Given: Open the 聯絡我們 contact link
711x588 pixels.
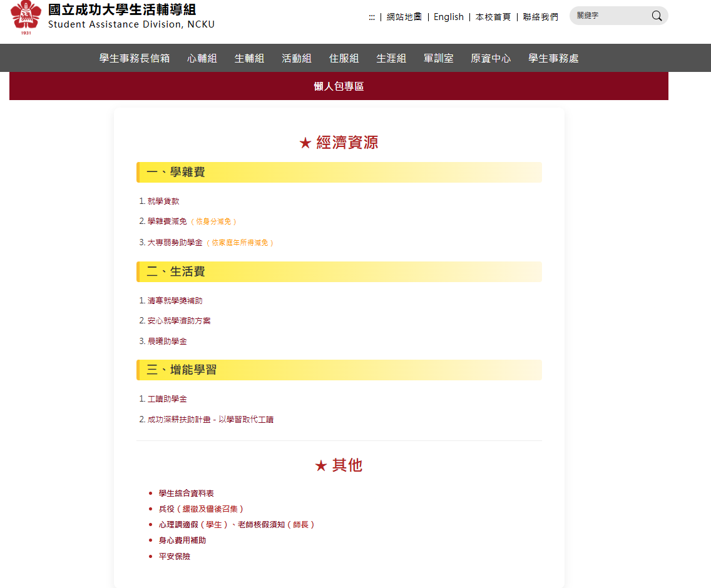Looking at the screenshot, I should 541,18.
